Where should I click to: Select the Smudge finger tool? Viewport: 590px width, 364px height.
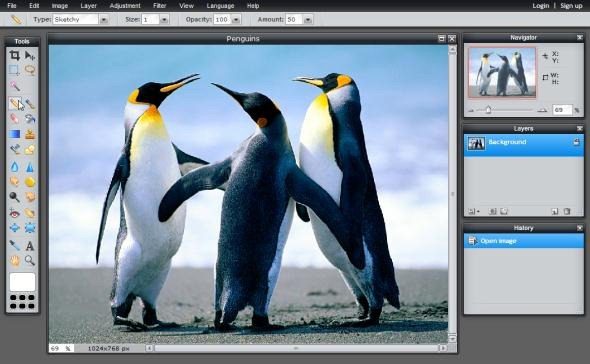coord(14,182)
